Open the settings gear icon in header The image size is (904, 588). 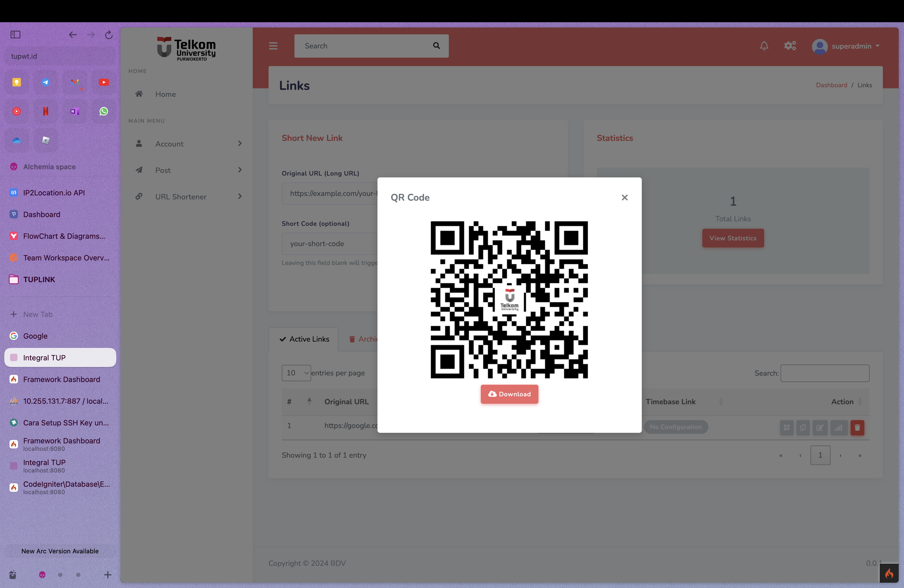(790, 45)
